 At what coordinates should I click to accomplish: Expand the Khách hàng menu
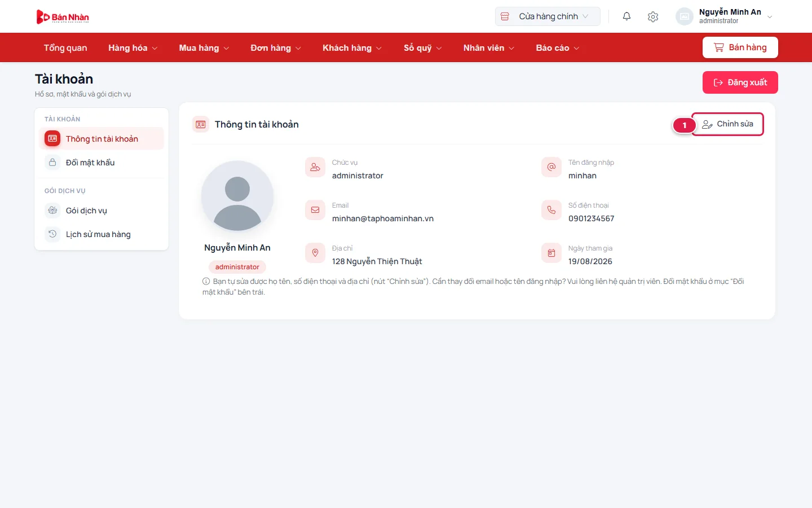pos(352,48)
